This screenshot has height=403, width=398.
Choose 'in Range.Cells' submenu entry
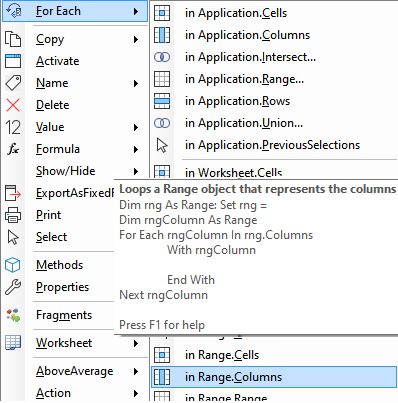(274, 355)
